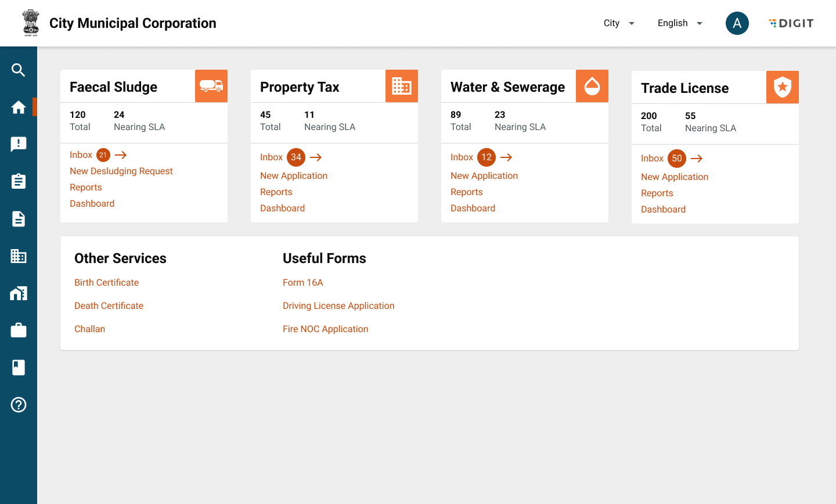The height and width of the screenshot is (504, 836).
Task: Click the briefcase icon in sidebar
Action: coord(19,330)
